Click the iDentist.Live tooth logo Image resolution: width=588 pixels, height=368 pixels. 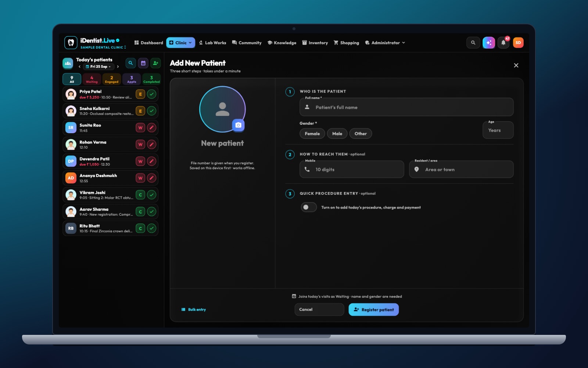71,43
